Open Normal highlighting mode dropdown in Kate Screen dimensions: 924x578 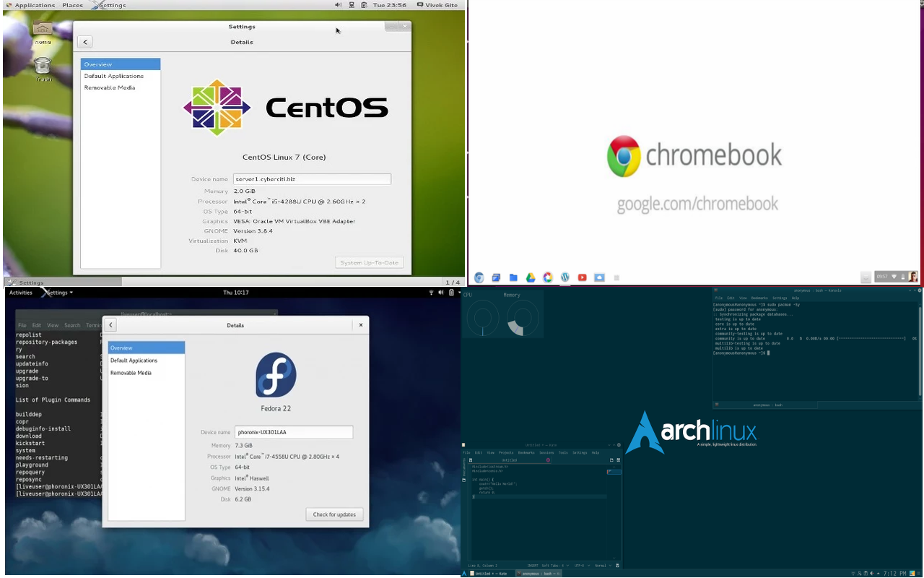coord(601,566)
